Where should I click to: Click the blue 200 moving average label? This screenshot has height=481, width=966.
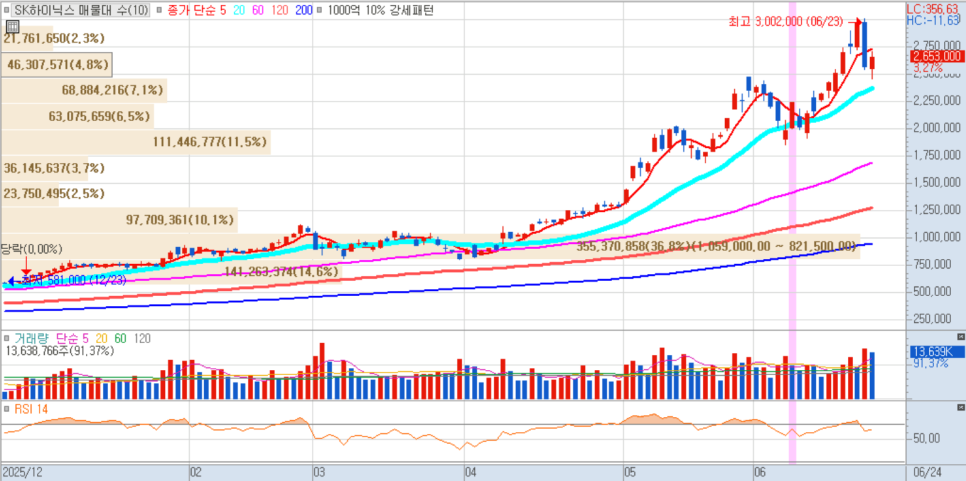coord(302,10)
